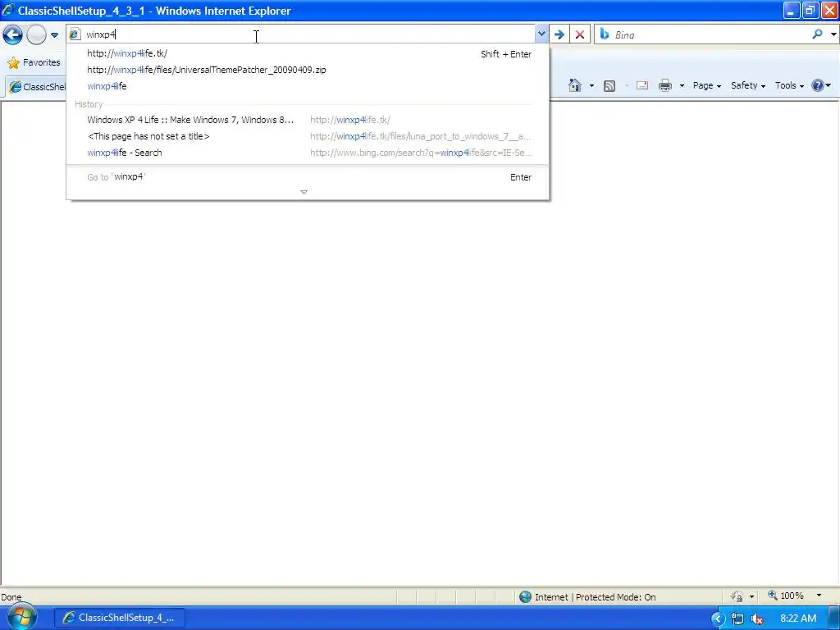
Task: Click the Internet Explorer title bar icon
Action: click(x=8, y=10)
